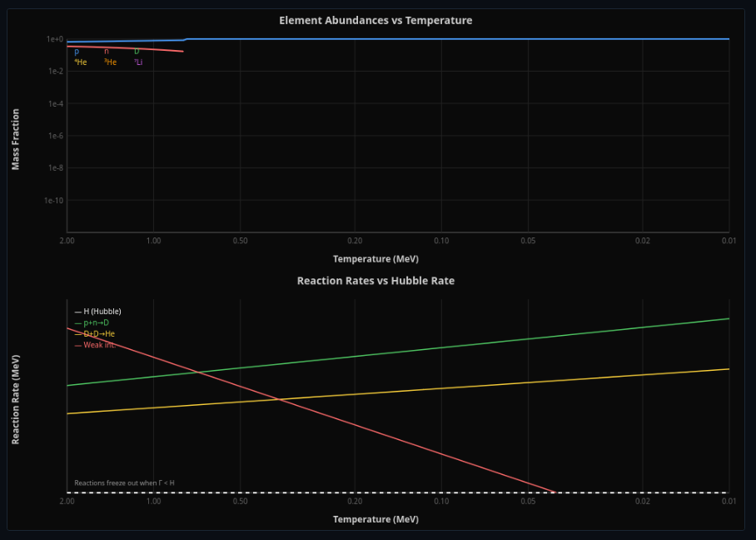The height and width of the screenshot is (540, 756).
Task: Click the Reaction Rates vs Hubble Rate title
Action: point(376,281)
